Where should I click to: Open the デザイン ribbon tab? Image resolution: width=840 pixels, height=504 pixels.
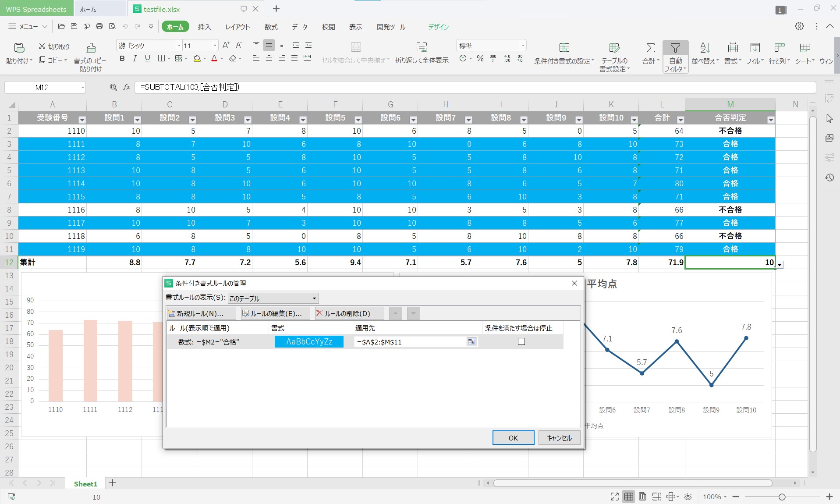point(439,27)
